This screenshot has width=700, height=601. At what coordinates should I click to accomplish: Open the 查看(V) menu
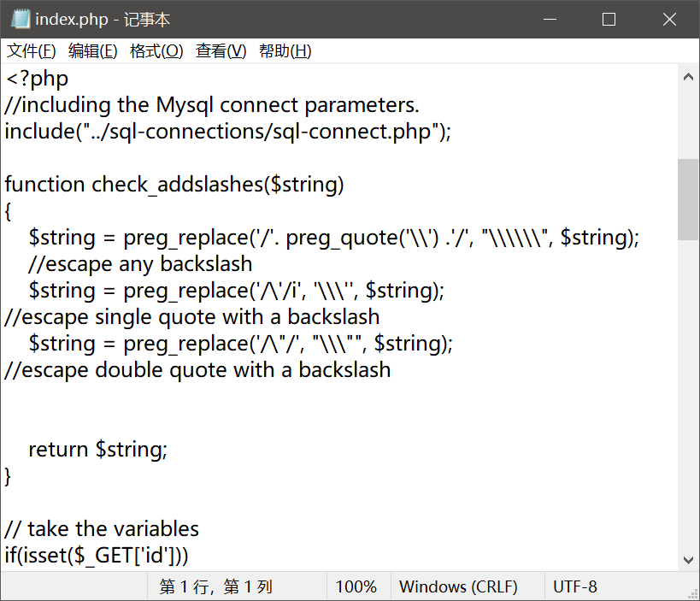tap(221, 51)
